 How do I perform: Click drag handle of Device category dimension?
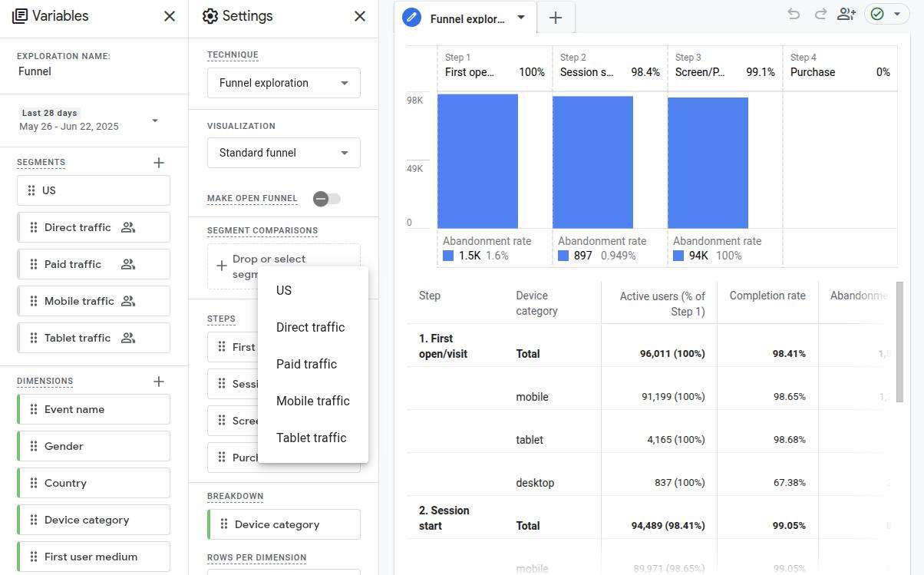[x=34, y=520]
